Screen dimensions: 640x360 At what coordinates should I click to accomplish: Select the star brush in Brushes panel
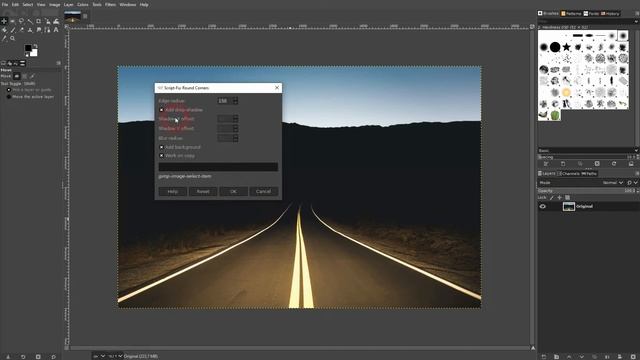[566, 47]
